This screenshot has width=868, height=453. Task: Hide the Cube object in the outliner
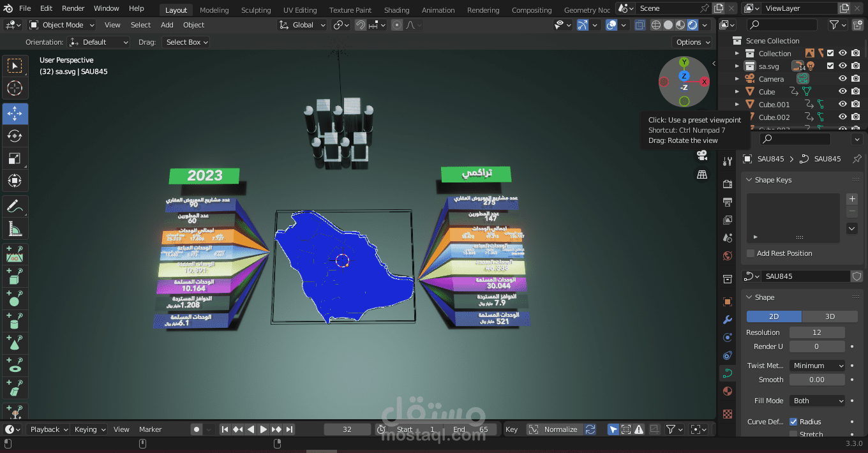coord(842,91)
